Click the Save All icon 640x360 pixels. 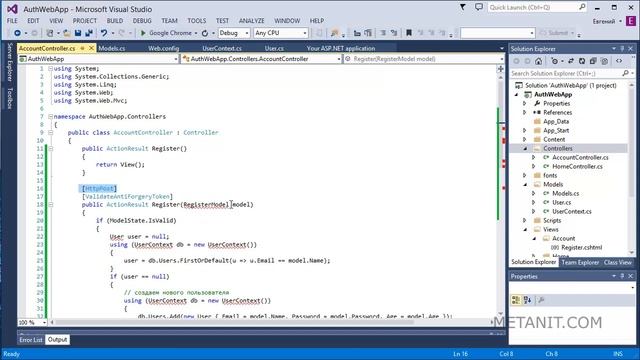tap(89, 33)
